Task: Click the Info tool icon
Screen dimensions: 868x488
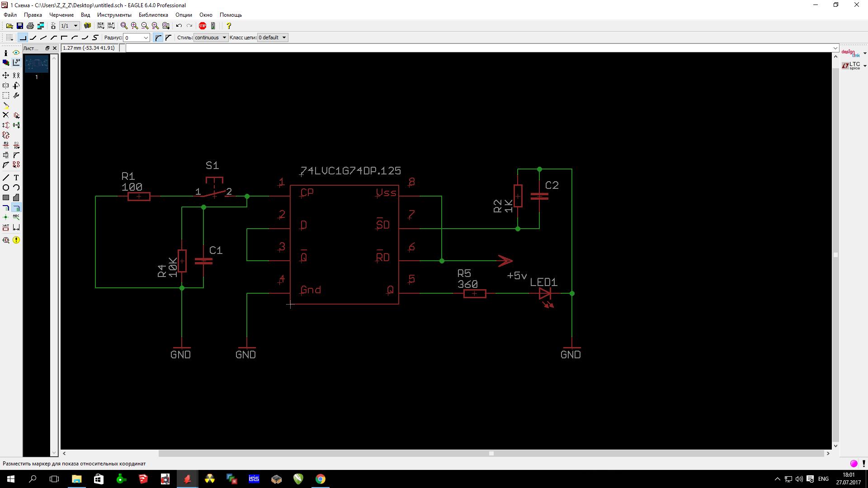Action: pyautogui.click(x=6, y=53)
